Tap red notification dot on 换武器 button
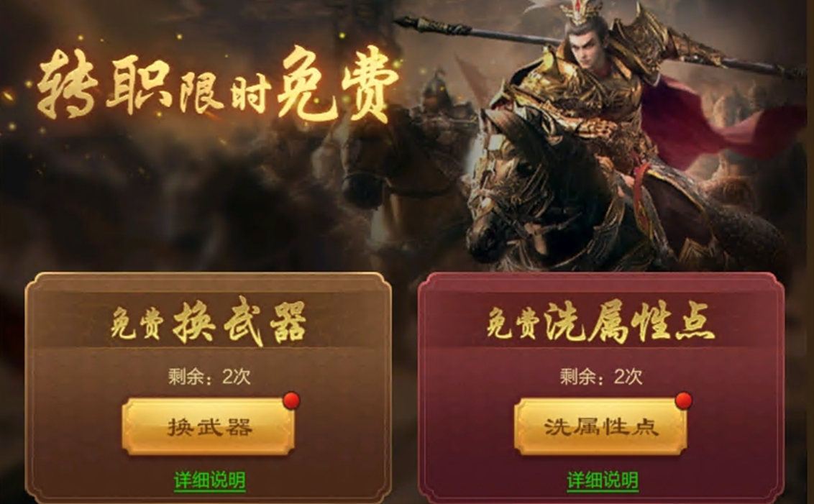Viewport: 814px width, 504px height. point(291,400)
